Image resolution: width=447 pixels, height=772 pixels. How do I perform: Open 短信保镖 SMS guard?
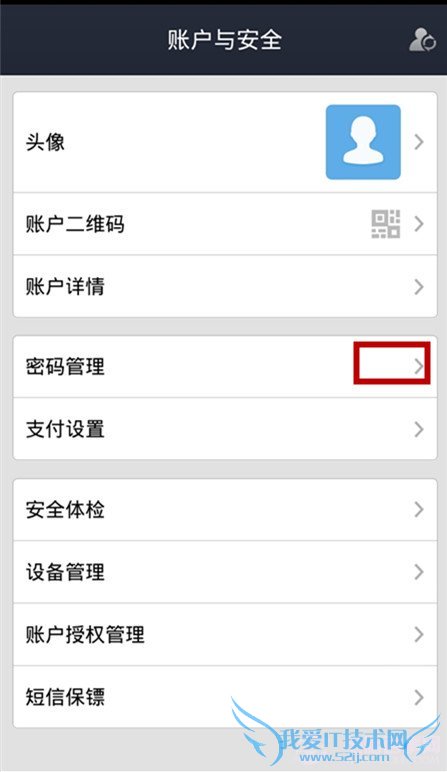point(225,697)
